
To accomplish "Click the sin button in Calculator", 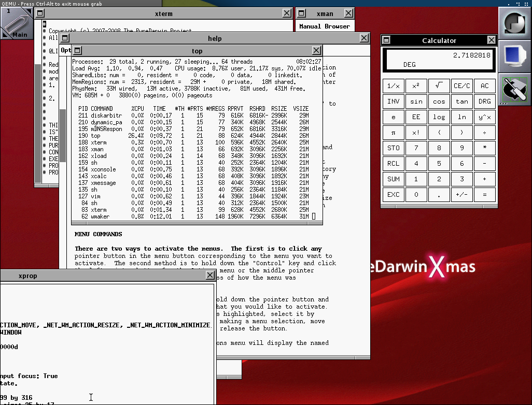I will pyautogui.click(x=416, y=102).
